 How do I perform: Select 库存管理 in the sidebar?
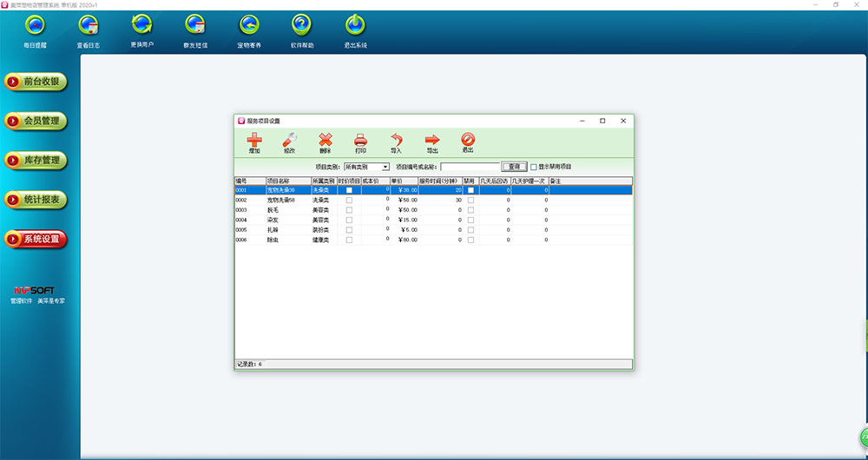point(36,161)
